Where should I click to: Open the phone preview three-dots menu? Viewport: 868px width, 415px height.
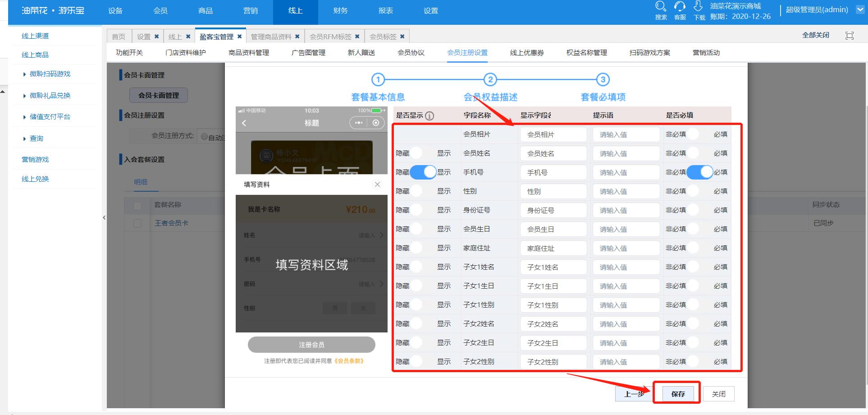coord(358,123)
